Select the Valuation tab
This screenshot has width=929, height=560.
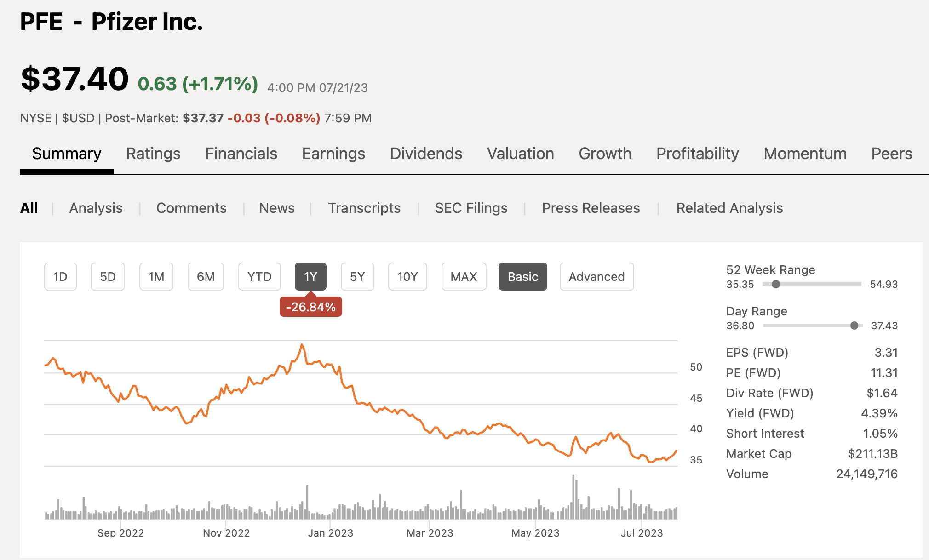click(x=520, y=154)
